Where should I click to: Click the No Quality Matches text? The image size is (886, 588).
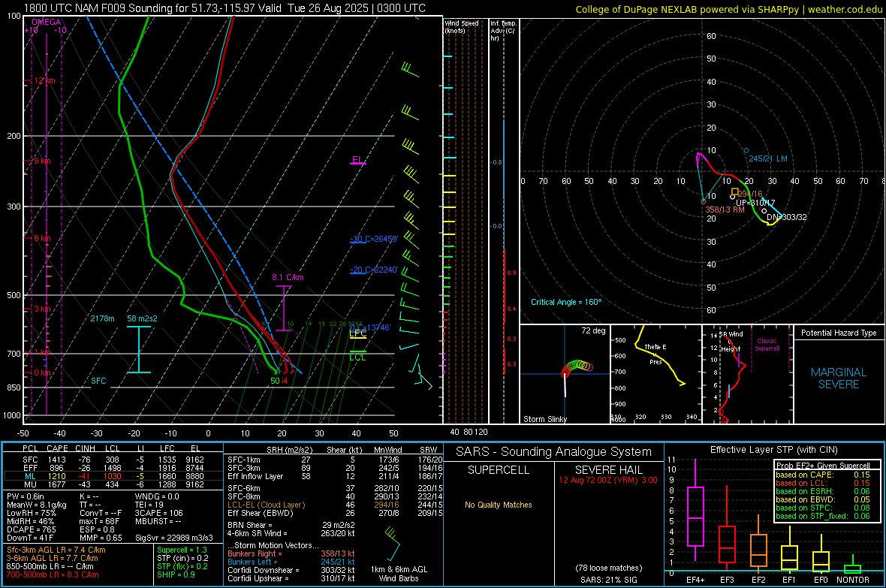(499, 505)
